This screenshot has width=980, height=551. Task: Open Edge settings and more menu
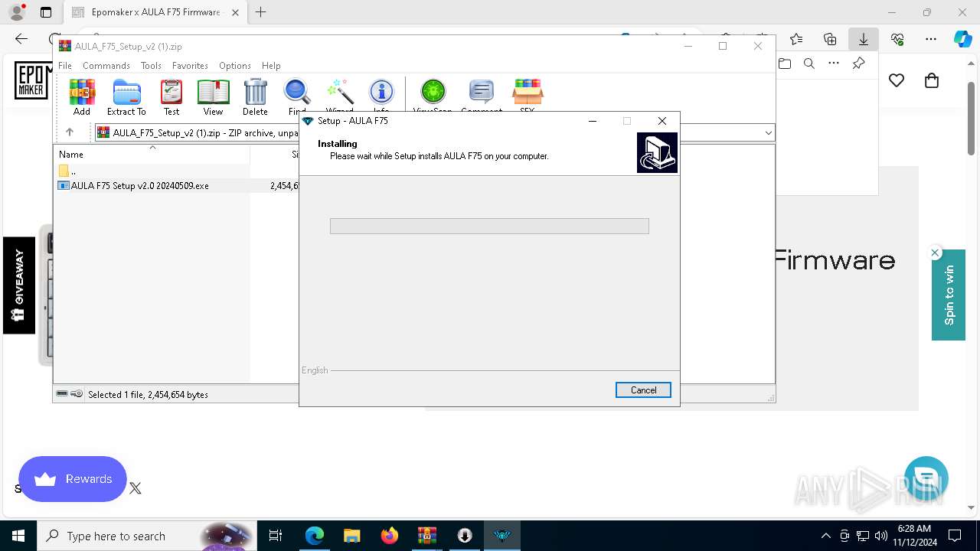click(931, 39)
